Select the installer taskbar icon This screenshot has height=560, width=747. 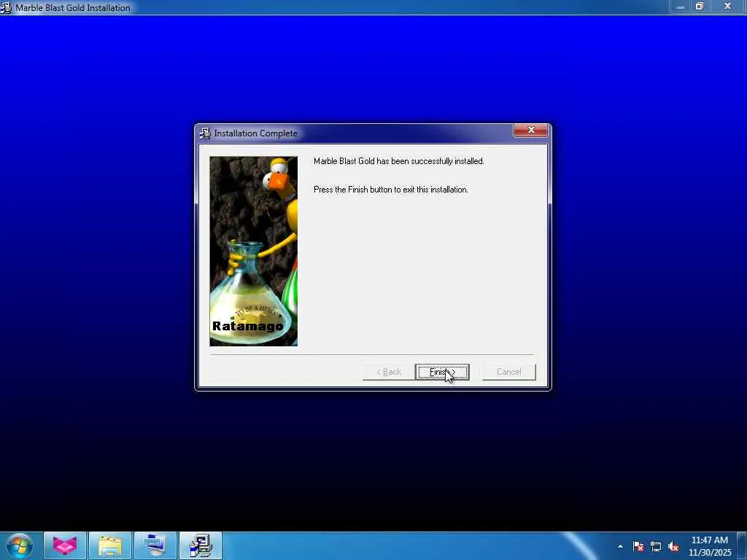coord(201,545)
